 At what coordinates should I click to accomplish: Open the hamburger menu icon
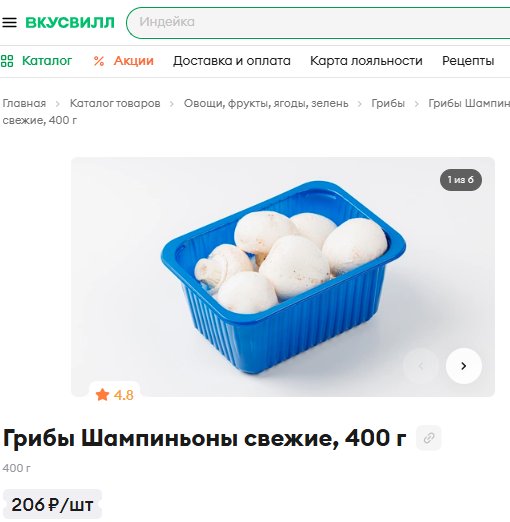(9, 22)
